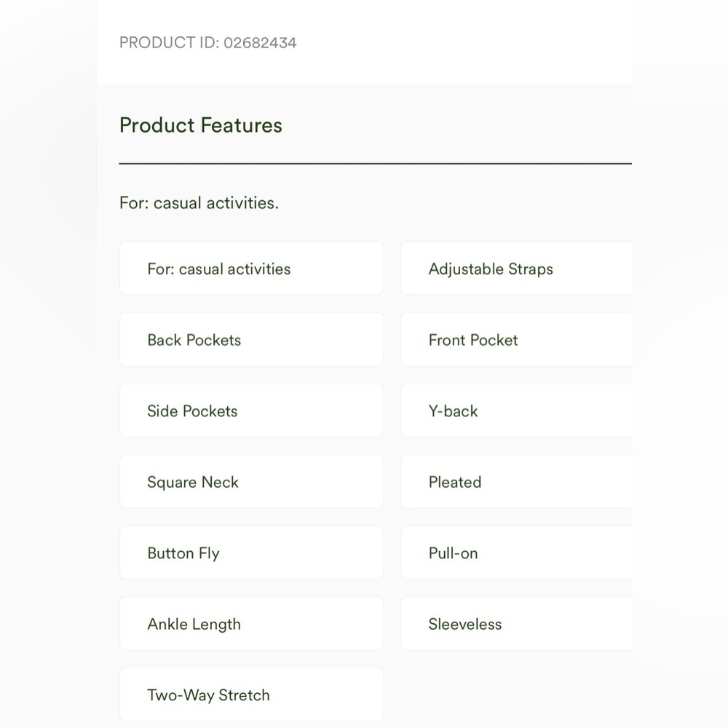Click the 'PRODUCT ID:' label text

tap(169, 43)
